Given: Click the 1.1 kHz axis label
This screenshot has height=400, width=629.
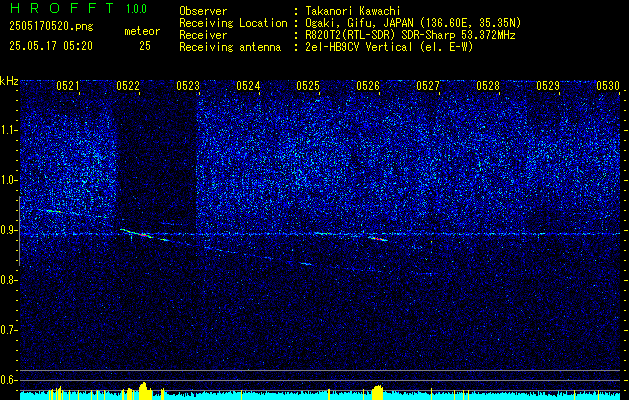Looking at the screenshot, I should coord(9,130).
